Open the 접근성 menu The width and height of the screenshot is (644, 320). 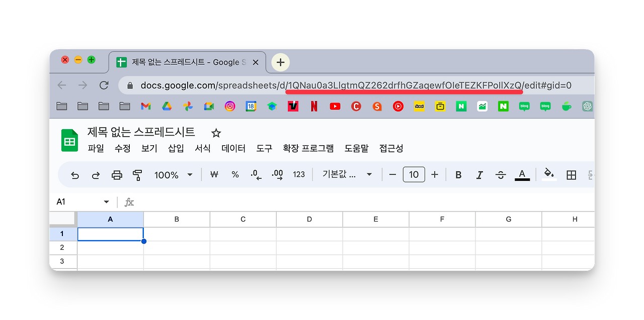(x=391, y=149)
